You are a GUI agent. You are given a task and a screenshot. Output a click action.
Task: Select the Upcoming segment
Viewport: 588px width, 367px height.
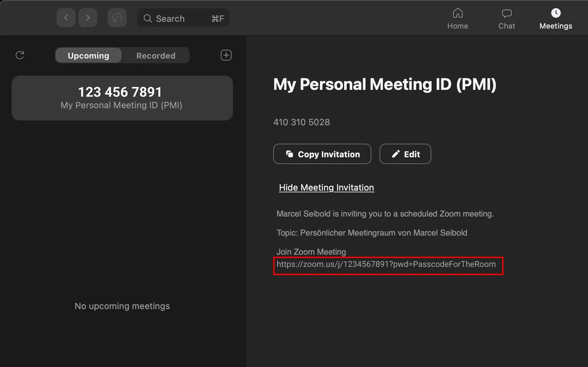click(89, 56)
